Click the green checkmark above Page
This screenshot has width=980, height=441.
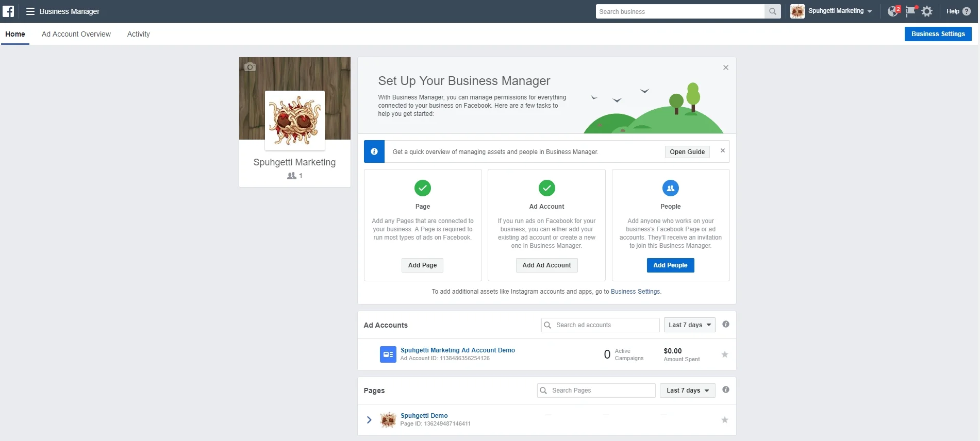point(423,188)
